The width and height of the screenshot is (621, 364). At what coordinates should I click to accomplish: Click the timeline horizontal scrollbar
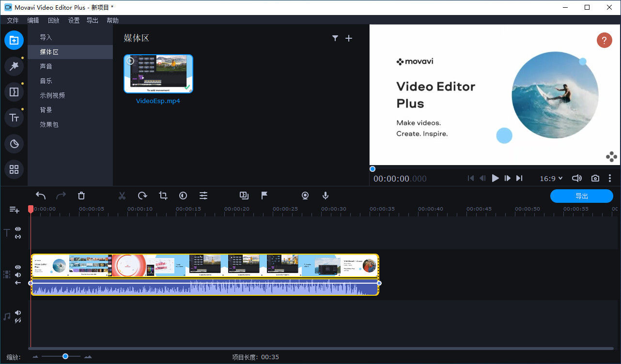[x=321, y=349]
